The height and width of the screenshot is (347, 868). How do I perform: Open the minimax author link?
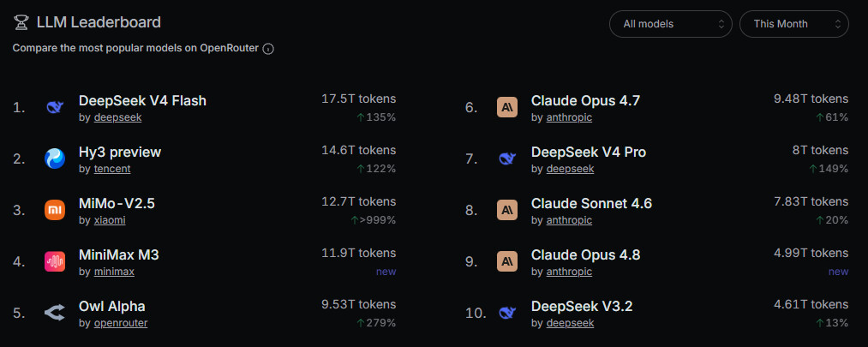pos(114,272)
